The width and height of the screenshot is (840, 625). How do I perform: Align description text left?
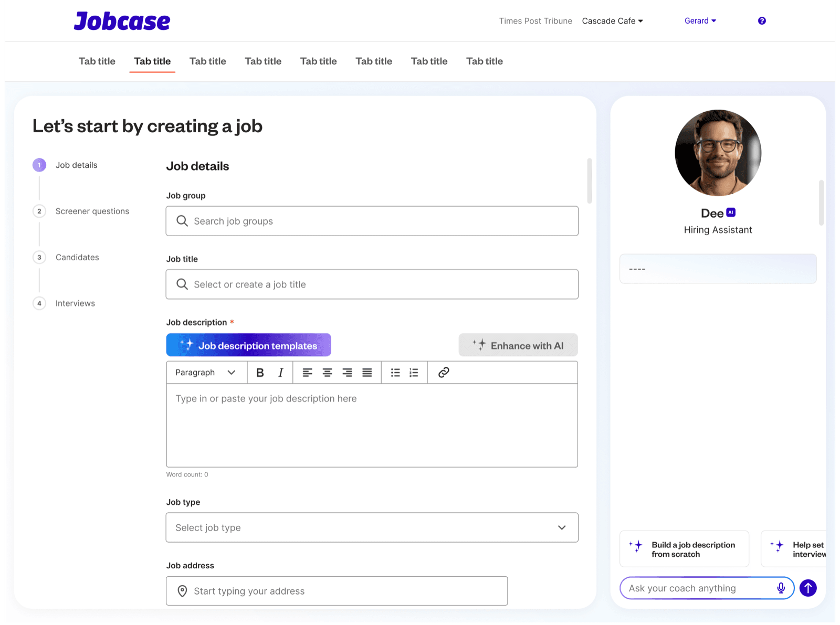click(308, 373)
